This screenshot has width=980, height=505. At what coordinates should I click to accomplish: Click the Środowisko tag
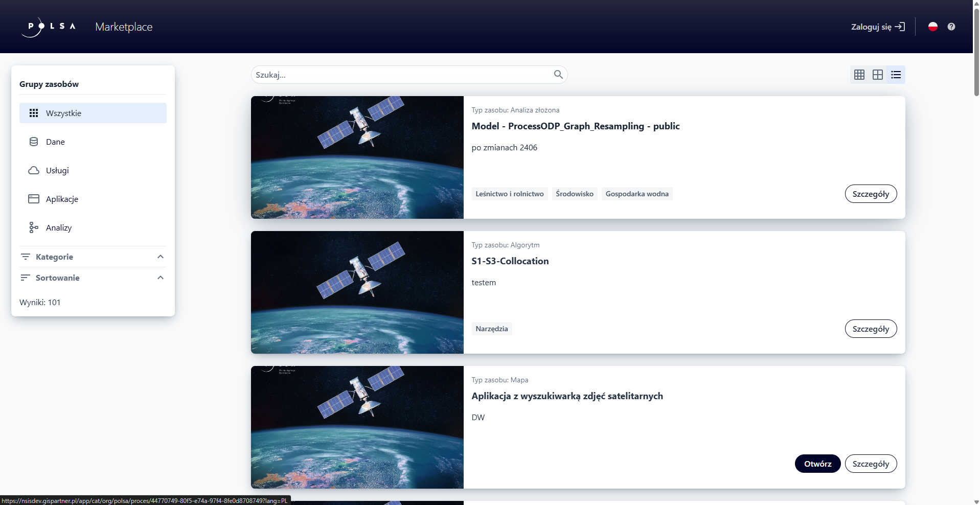point(575,194)
